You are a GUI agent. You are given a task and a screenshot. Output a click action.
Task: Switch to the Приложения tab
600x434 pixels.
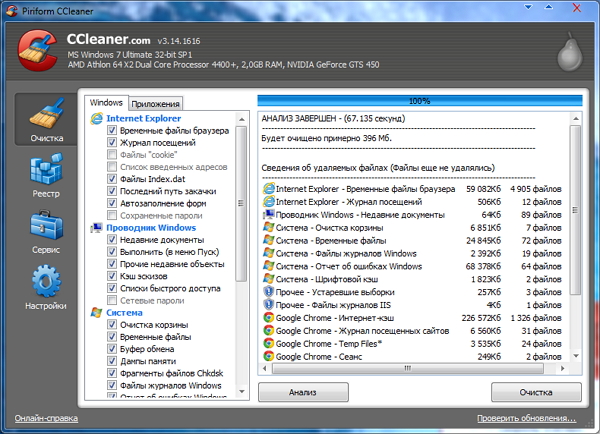[155, 104]
